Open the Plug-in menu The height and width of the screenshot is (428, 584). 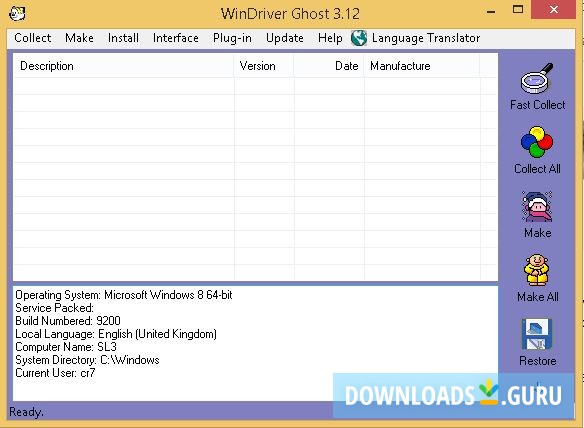[x=232, y=38]
